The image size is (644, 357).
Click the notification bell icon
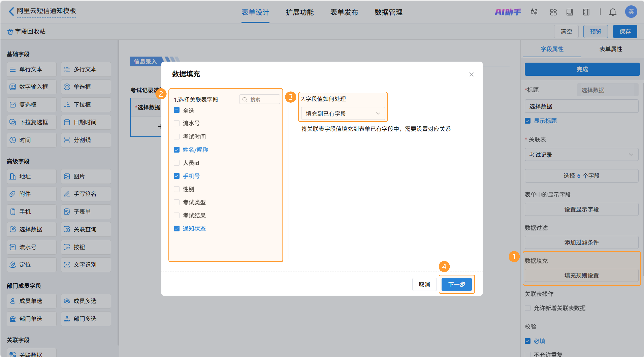612,12
